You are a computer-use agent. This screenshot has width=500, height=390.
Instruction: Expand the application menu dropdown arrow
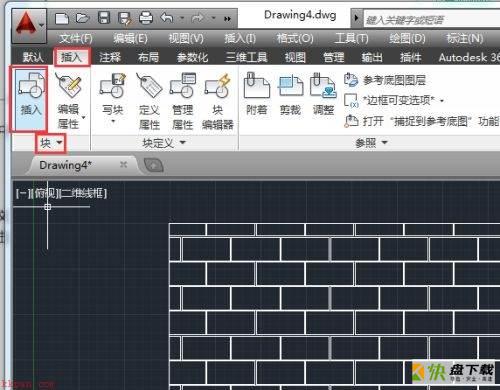click(x=42, y=25)
